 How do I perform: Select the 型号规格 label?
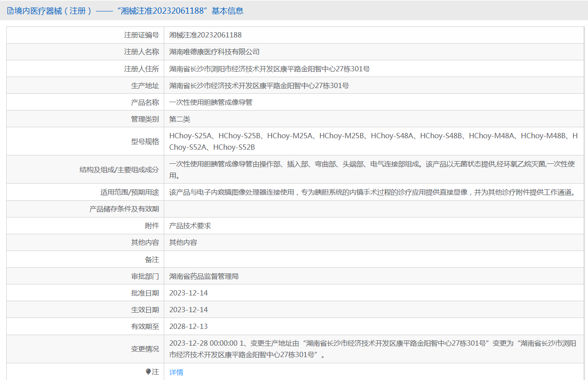click(145, 142)
